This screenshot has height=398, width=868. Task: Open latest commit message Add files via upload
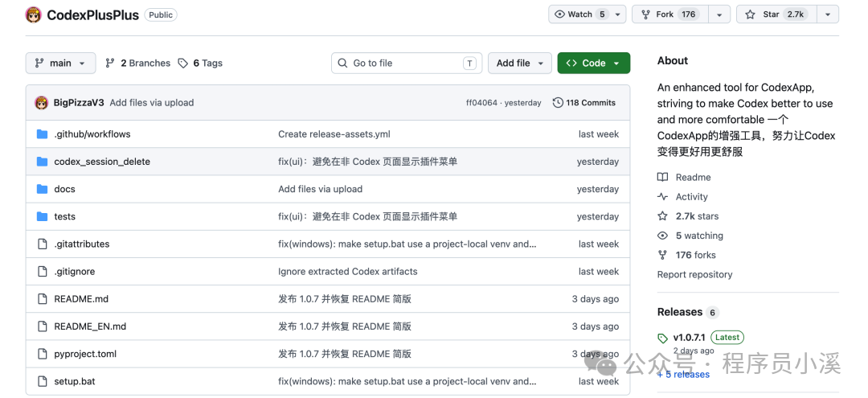pyautogui.click(x=152, y=102)
